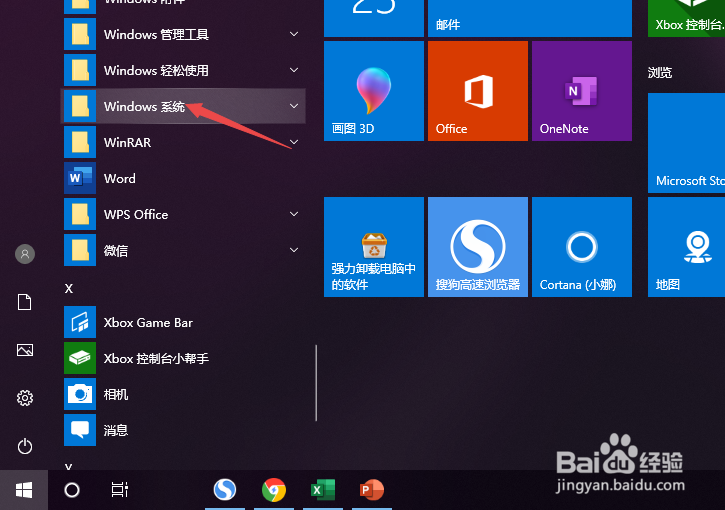Open the Xbox 控制台 tile

[686, 18]
